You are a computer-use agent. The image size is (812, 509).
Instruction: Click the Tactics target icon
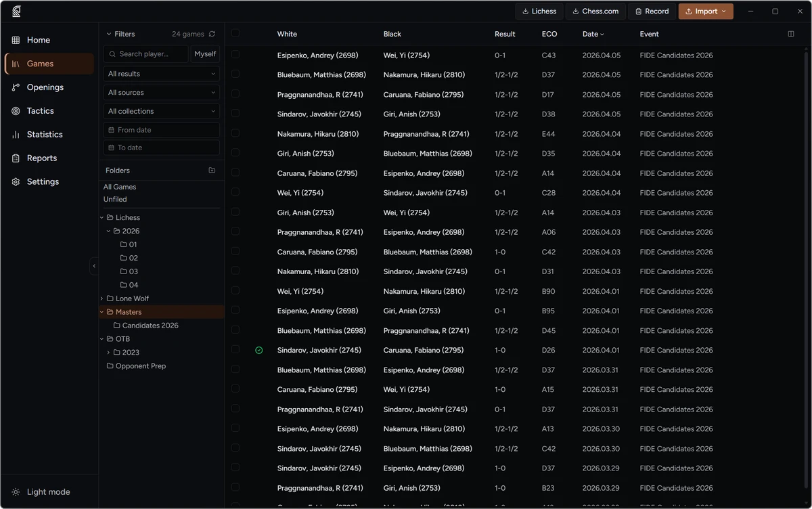(16, 111)
